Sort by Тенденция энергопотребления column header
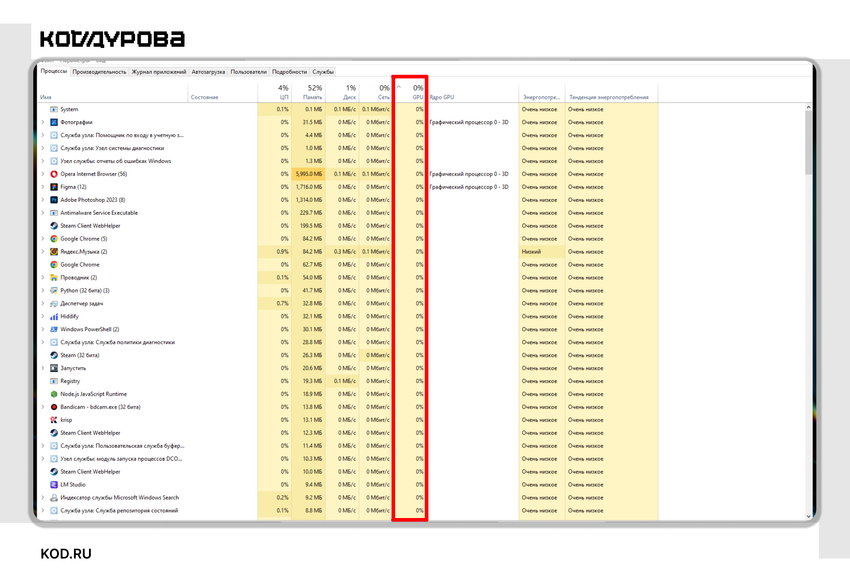850x582 pixels. pyautogui.click(x=611, y=92)
